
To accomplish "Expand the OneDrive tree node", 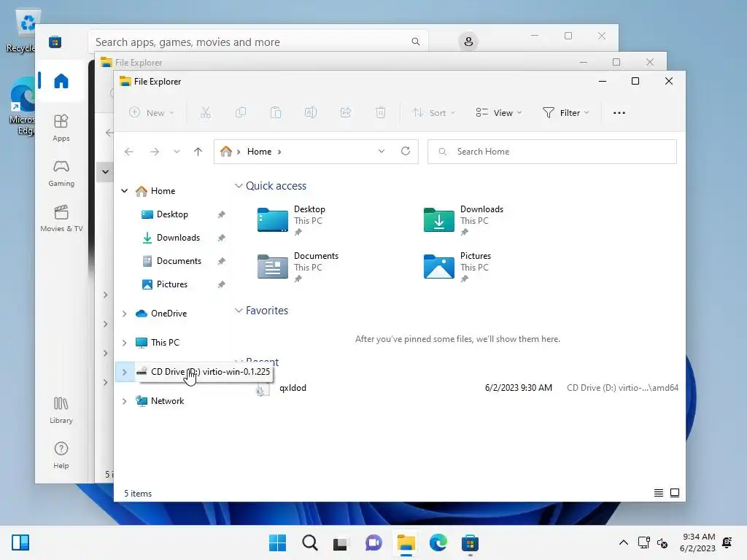I will click(x=124, y=314).
